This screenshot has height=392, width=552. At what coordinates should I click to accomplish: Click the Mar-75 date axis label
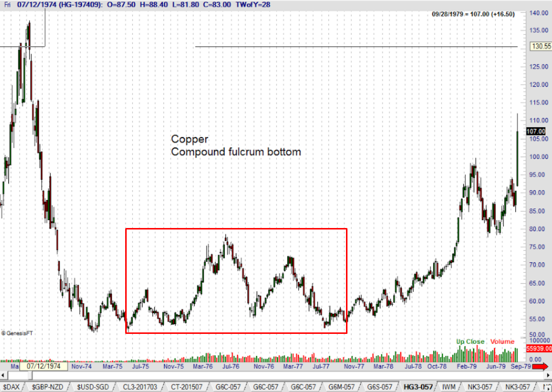pyautogui.click(x=113, y=366)
